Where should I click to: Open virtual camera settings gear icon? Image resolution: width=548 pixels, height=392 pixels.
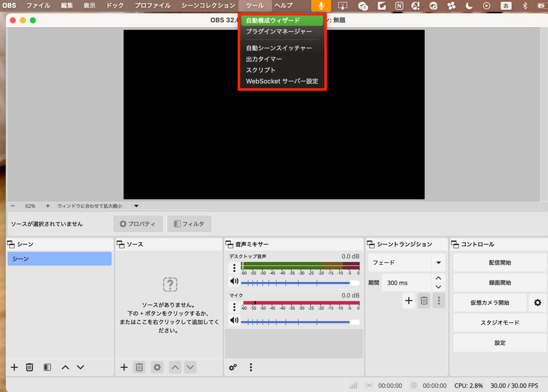[537, 303]
